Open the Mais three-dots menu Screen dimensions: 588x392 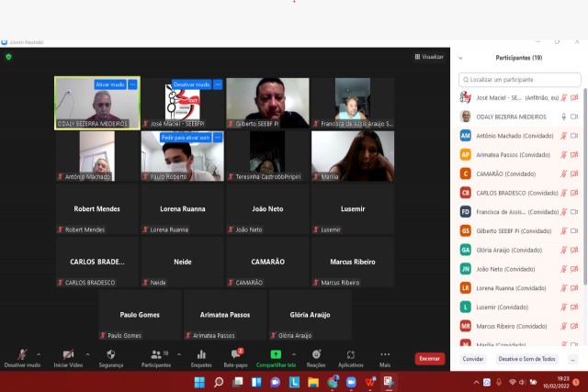point(385,354)
